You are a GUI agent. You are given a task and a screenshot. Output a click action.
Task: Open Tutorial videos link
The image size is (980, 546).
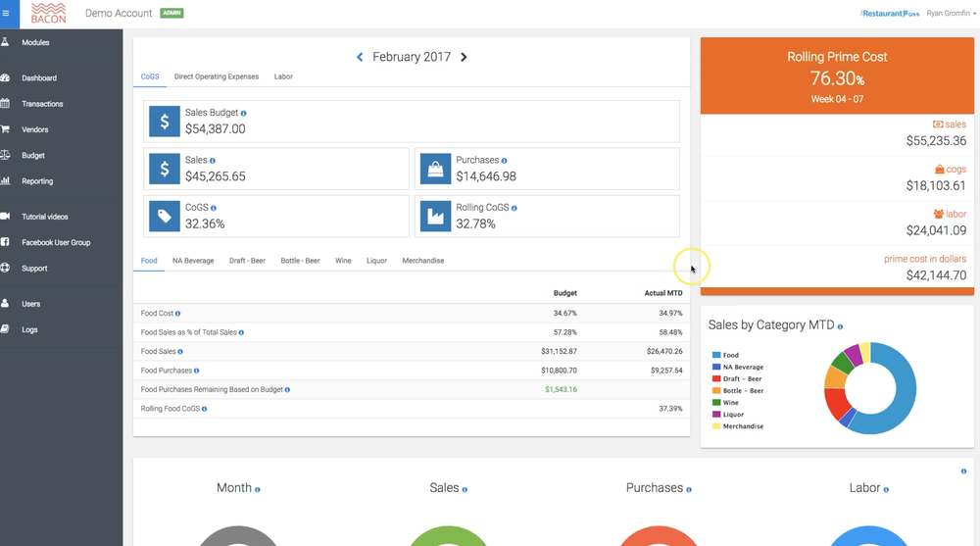[45, 217]
